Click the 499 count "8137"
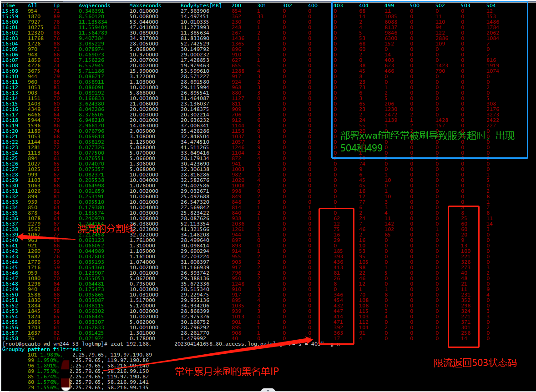This screenshot has width=536, height=392. point(391,27)
